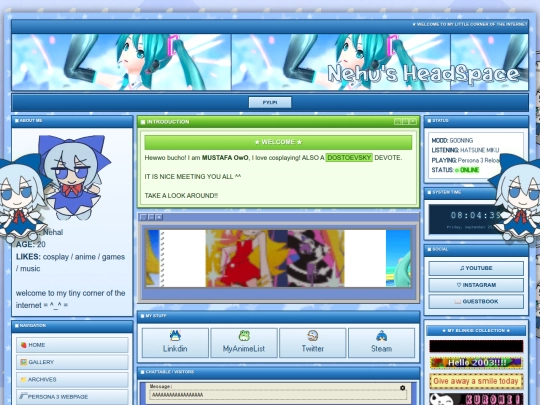Click the DOSTOEVSKY highlighted tag
The image size is (540, 405).
[349, 158]
